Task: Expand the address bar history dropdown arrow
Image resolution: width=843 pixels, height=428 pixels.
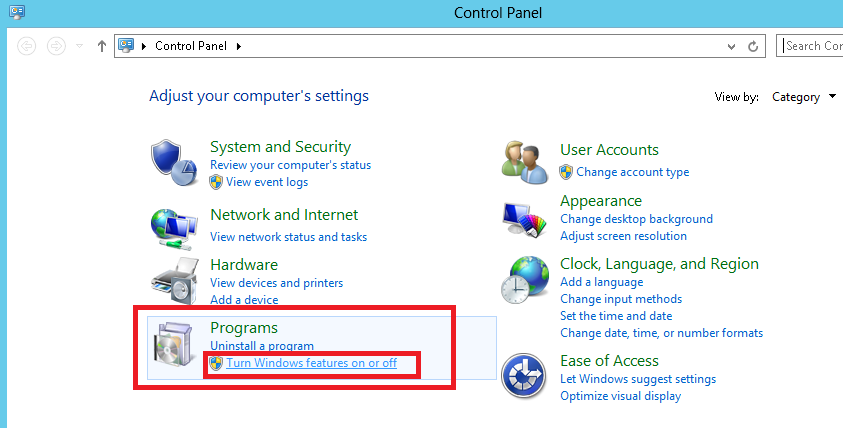Action: tap(731, 46)
